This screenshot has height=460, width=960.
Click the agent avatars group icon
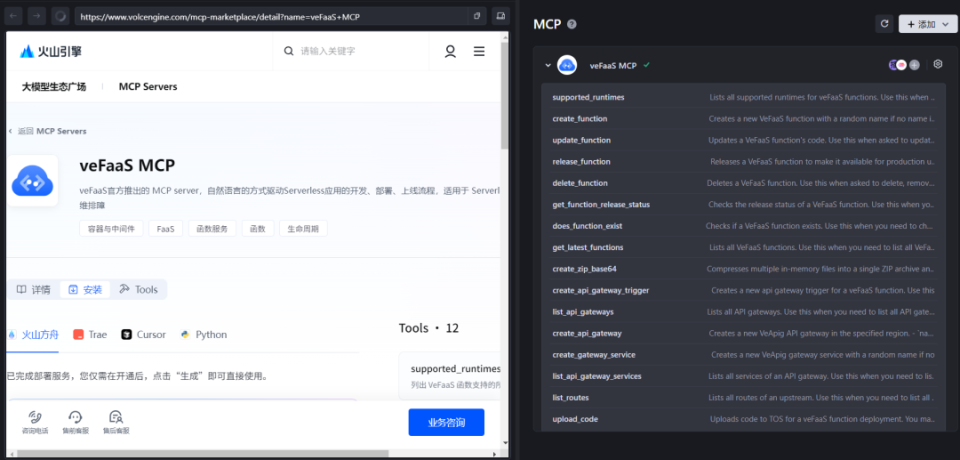point(898,65)
